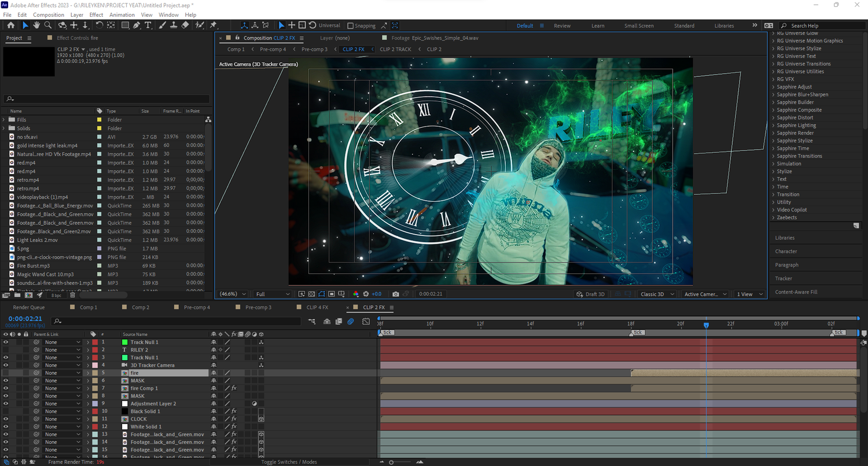
Task: Click Toggle Switches / Modes button
Action: (289, 462)
